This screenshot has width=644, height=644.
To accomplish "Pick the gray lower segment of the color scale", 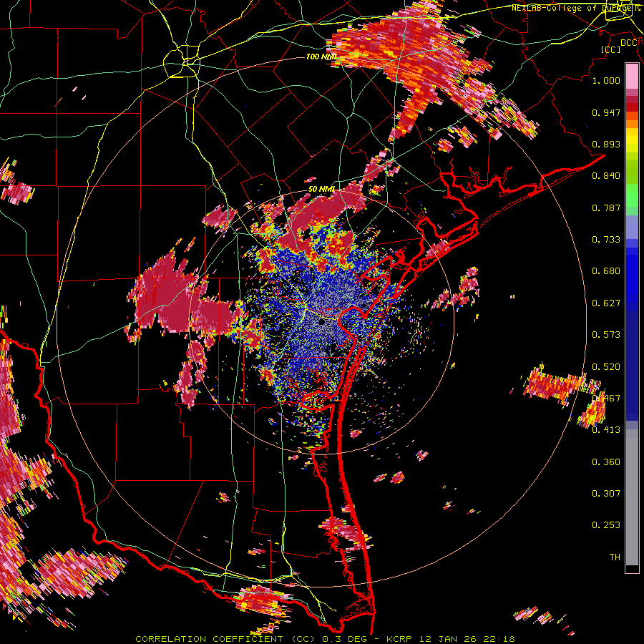I will pos(632,497).
